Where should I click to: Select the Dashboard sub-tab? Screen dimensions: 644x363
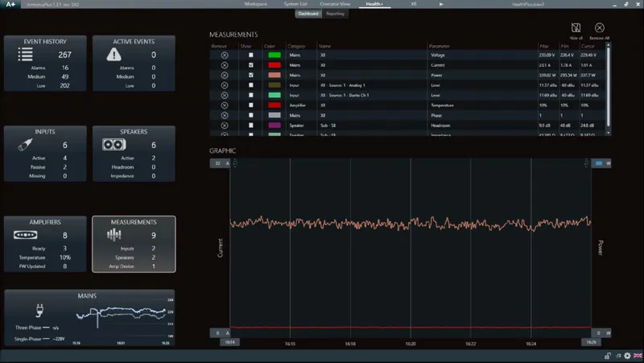308,14
